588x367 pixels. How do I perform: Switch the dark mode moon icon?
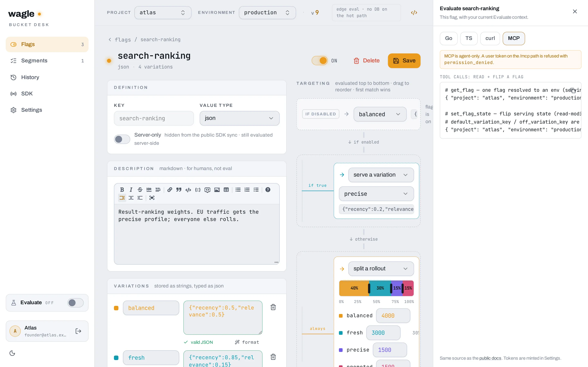[12, 353]
